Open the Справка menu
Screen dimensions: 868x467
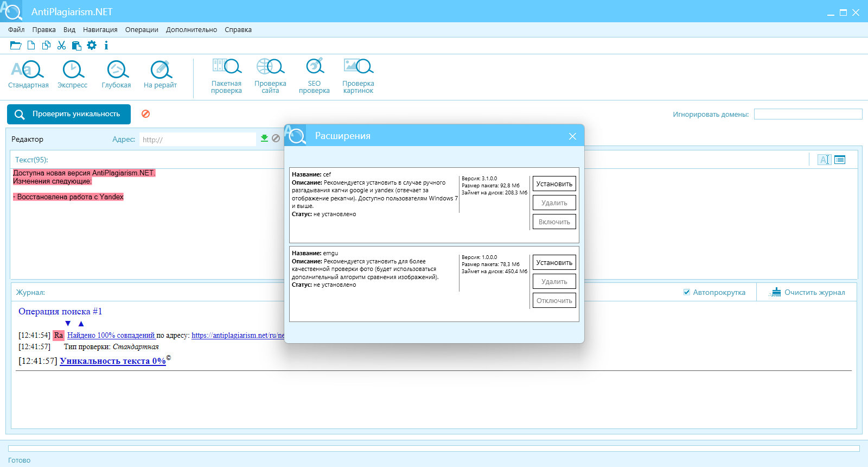(x=238, y=30)
